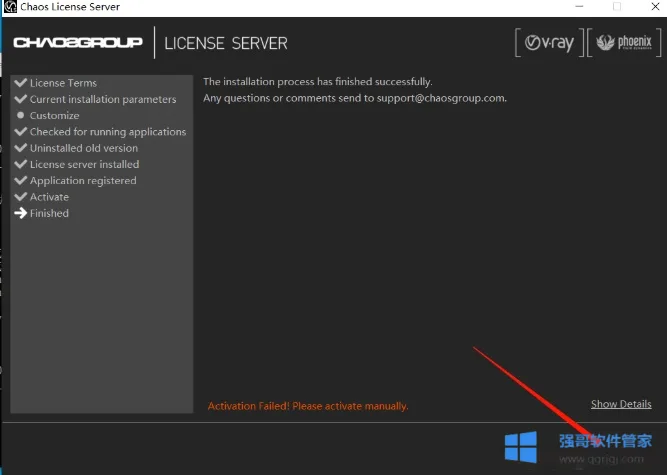
Task: Click the arrow icon beside Finished
Action: click(20, 213)
